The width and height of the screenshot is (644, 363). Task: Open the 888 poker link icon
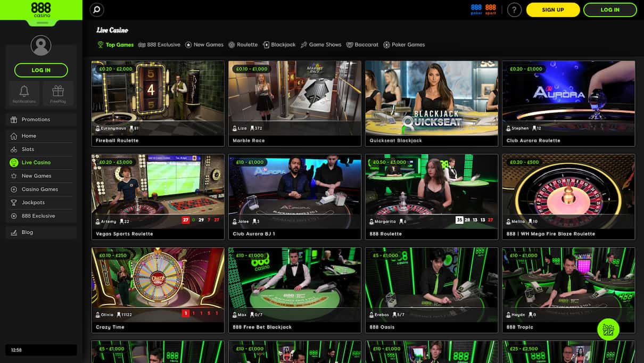[476, 10]
